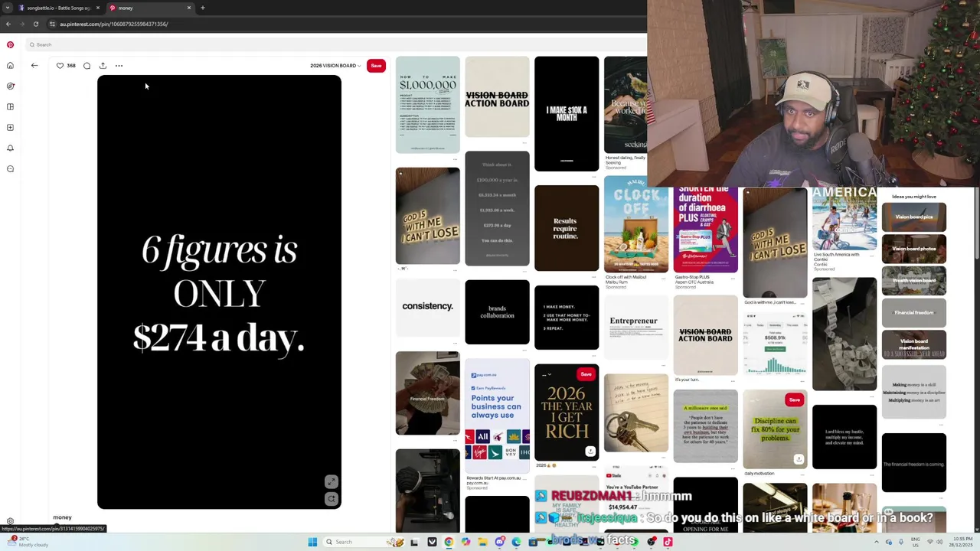
Task: Select the Vision board manifestation idea chip
Action: click(x=914, y=344)
